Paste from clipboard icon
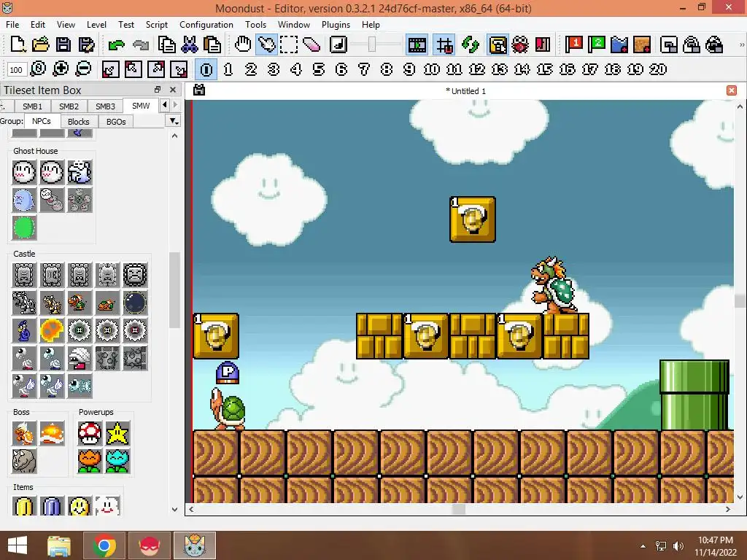747x560 pixels. 212,44
